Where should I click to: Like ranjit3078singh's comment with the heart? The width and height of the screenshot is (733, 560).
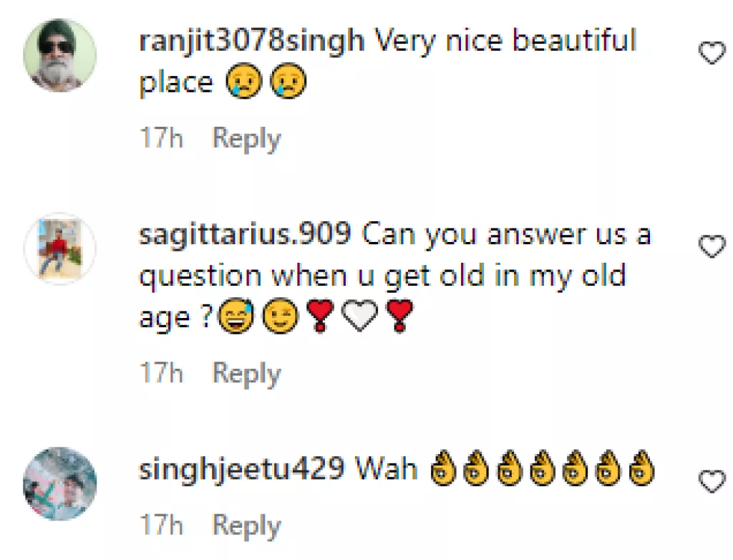711,53
